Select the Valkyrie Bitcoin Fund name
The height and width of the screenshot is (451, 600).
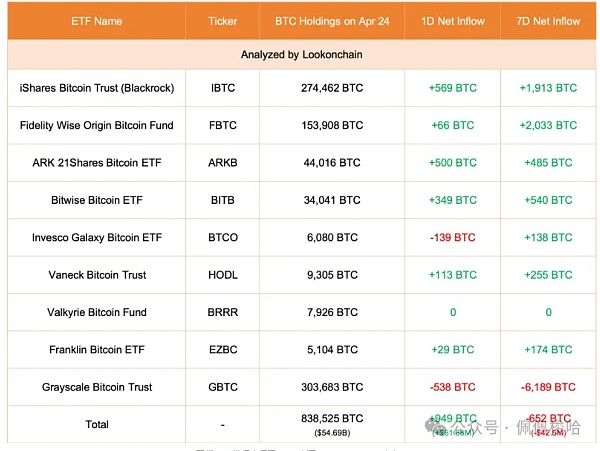97,312
